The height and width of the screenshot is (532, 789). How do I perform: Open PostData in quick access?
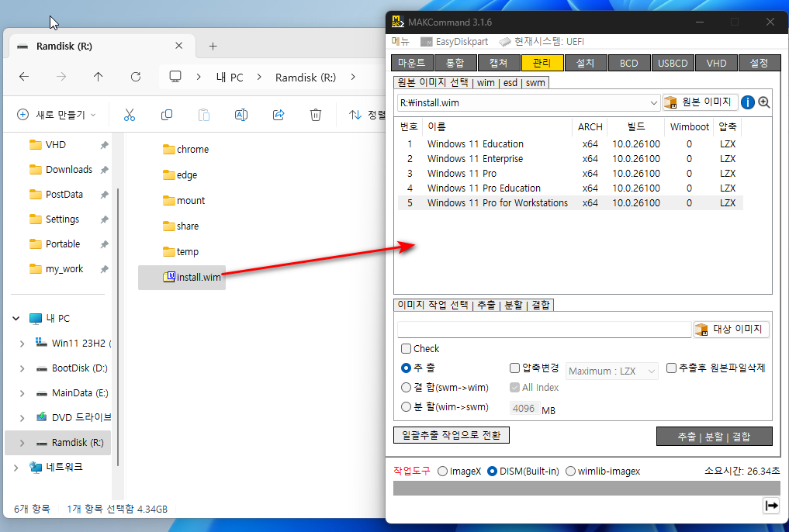coord(57,194)
